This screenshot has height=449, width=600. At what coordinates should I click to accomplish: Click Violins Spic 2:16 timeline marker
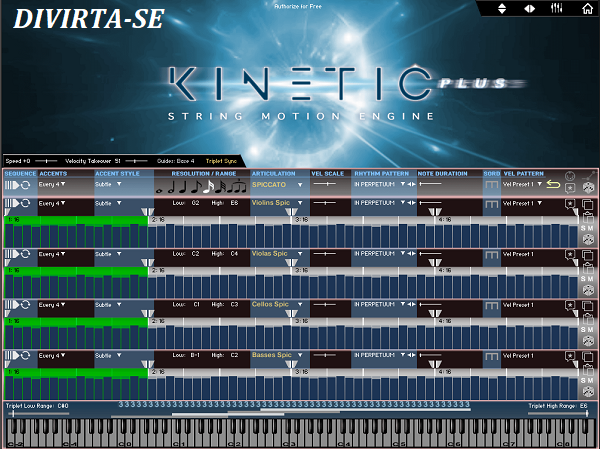coord(158,220)
